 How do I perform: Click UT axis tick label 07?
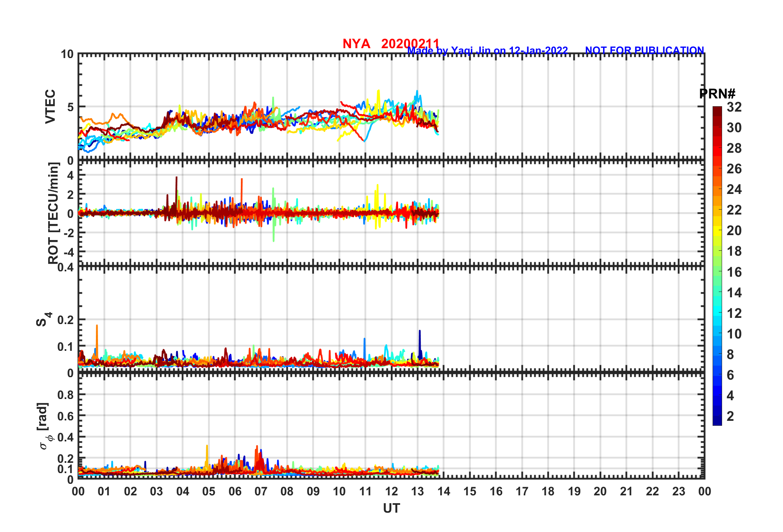[x=261, y=491]
